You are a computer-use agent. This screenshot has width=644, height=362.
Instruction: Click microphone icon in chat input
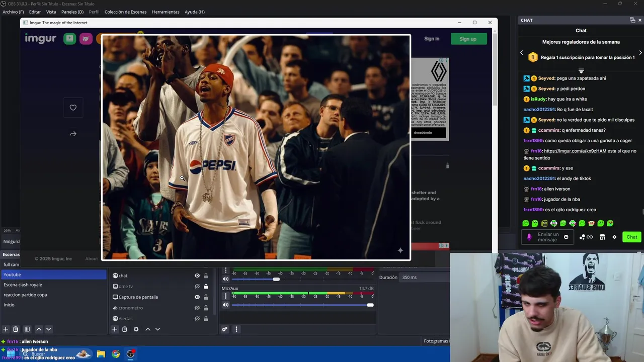coord(529,237)
